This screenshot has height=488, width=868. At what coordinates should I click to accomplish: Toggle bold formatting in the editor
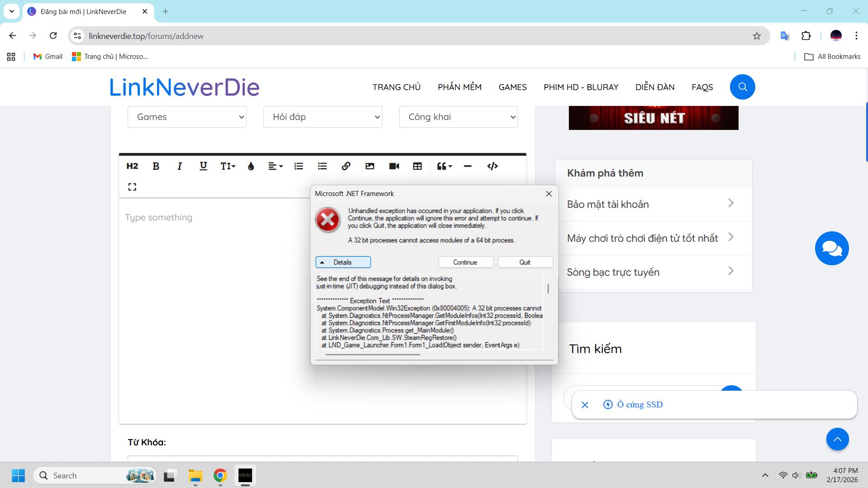(156, 166)
